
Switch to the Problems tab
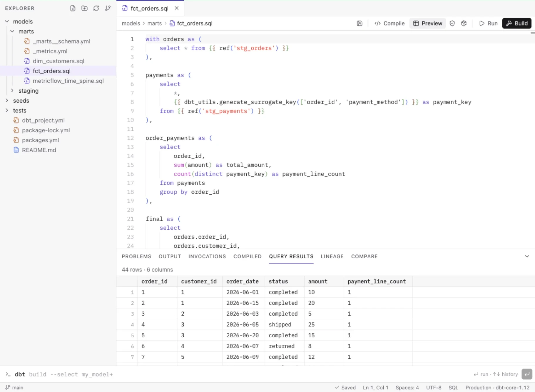click(136, 256)
